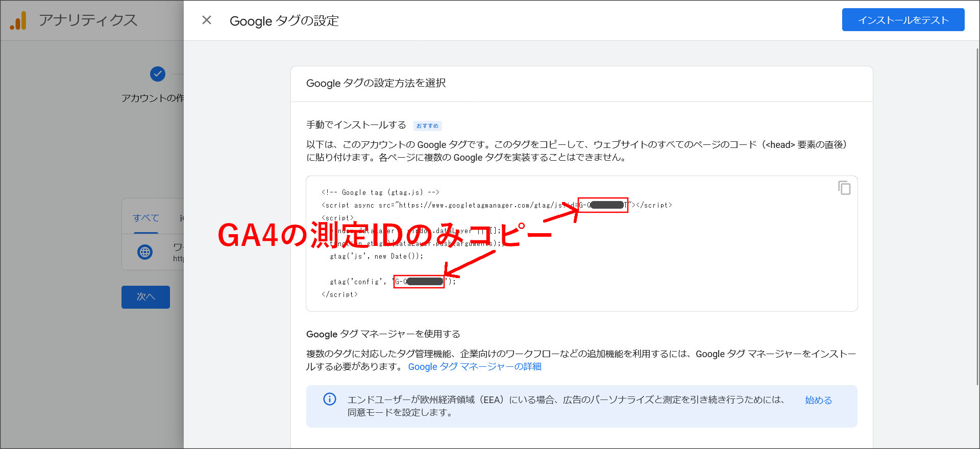Viewport: 980px width, 449px height.
Task: Click the info icon in EEA notice
Action: tap(330, 399)
